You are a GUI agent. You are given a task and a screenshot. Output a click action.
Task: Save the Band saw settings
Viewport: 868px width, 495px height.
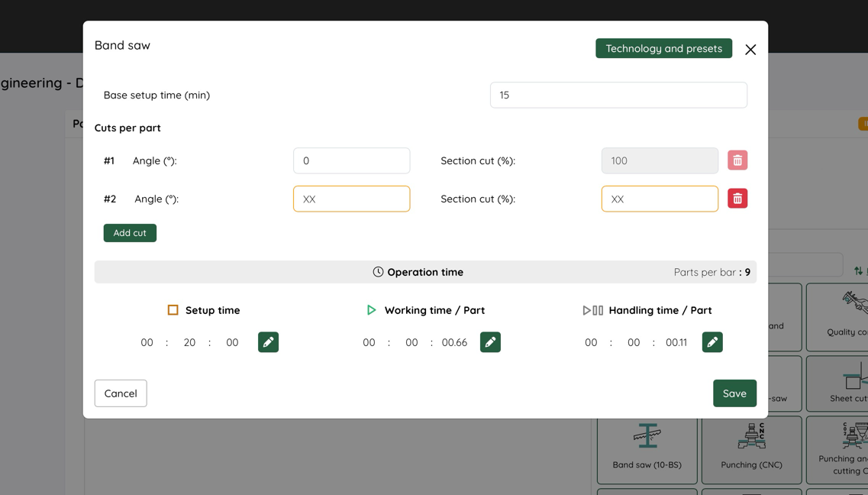click(x=734, y=393)
